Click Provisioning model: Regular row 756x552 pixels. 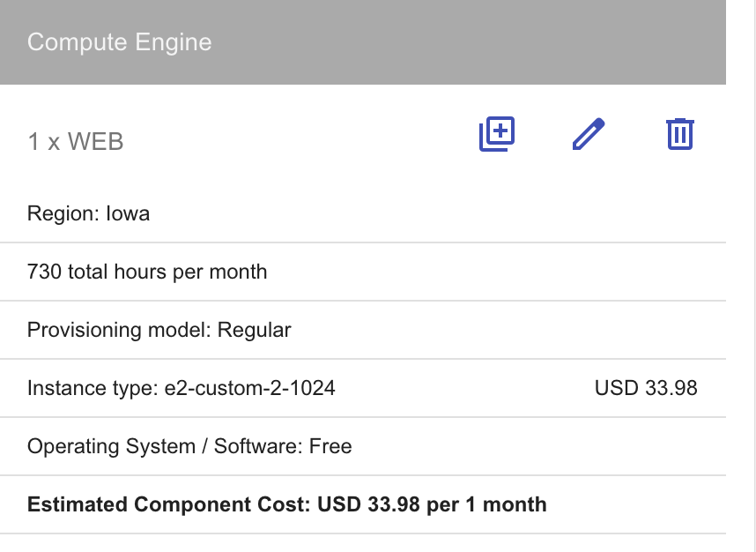[362, 330]
